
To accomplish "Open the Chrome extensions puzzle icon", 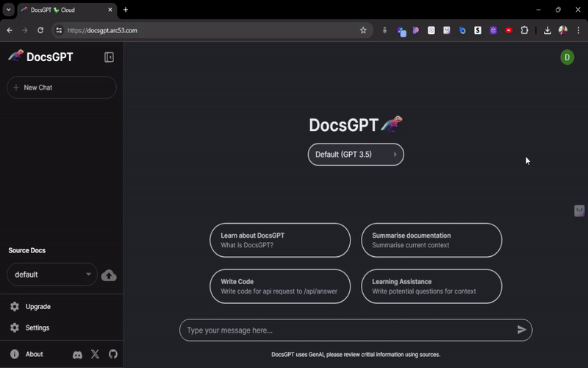I will 524,30.
